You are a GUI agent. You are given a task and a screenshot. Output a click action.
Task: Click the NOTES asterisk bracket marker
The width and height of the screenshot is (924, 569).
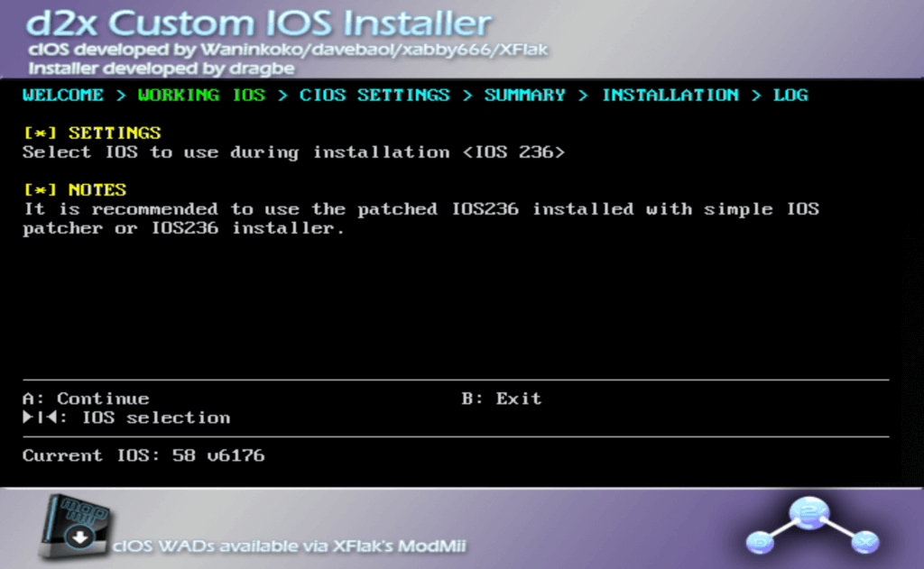pos(40,189)
